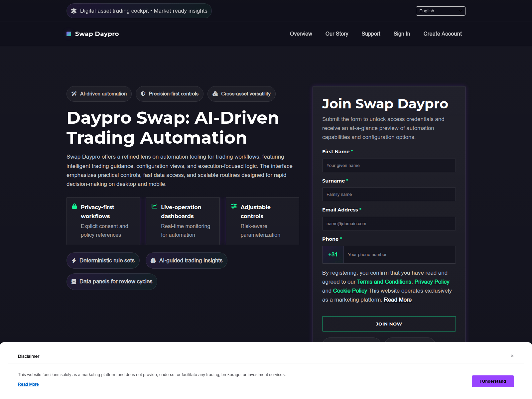
Task: Open Create Account in the navigation
Action: coord(443,34)
